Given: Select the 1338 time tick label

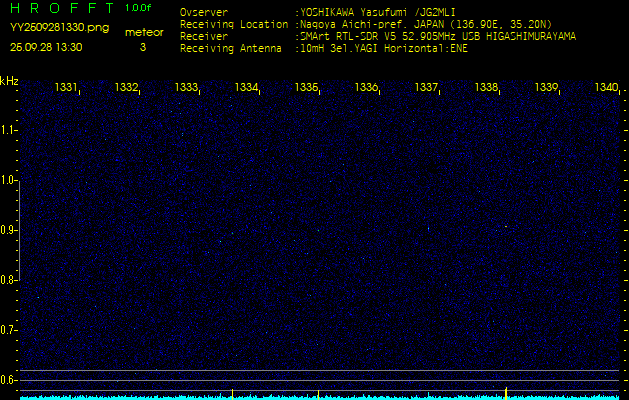Looking at the screenshot, I should (486, 88).
